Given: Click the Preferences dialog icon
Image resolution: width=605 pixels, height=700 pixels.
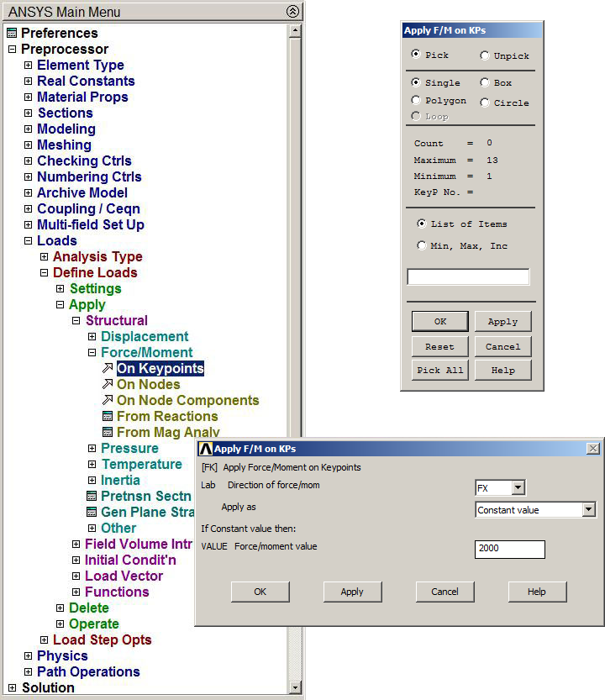Looking at the screenshot, I should click(x=11, y=34).
